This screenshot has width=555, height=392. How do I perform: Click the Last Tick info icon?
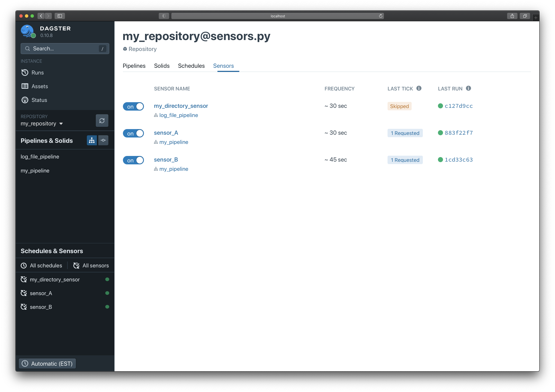click(419, 88)
